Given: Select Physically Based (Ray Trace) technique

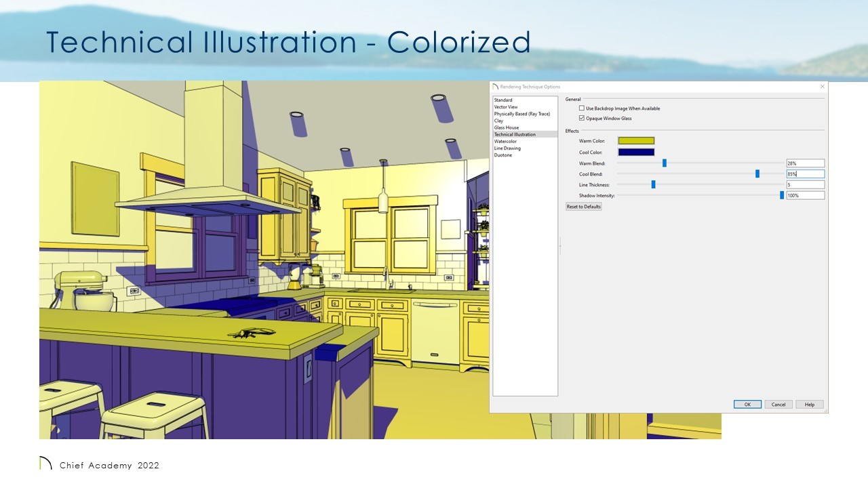Looking at the screenshot, I should pyautogui.click(x=521, y=114).
